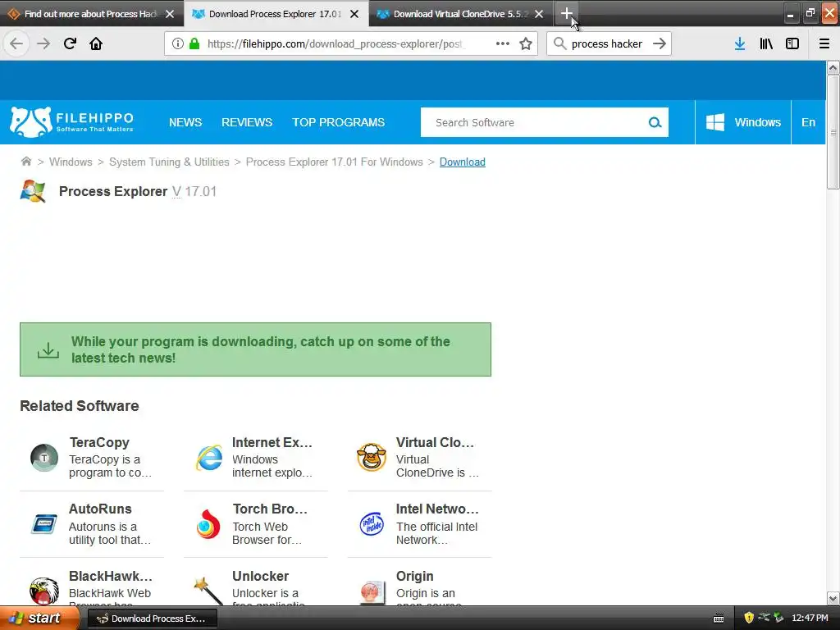Open the Firefox hamburger menu
Screen dimensions: 840x630
pos(824,43)
